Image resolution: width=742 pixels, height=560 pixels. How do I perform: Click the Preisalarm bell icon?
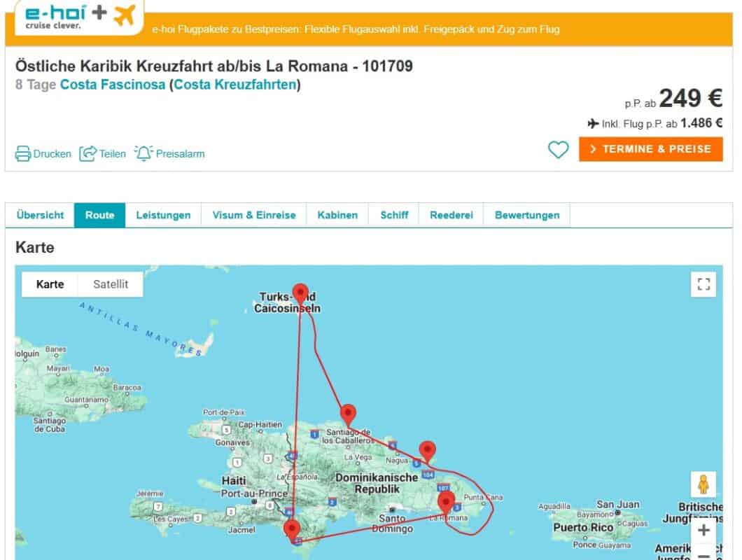click(143, 153)
